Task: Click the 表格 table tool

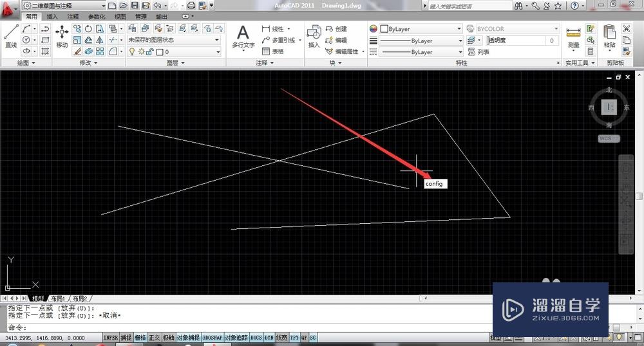Action: [x=273, y=51]
